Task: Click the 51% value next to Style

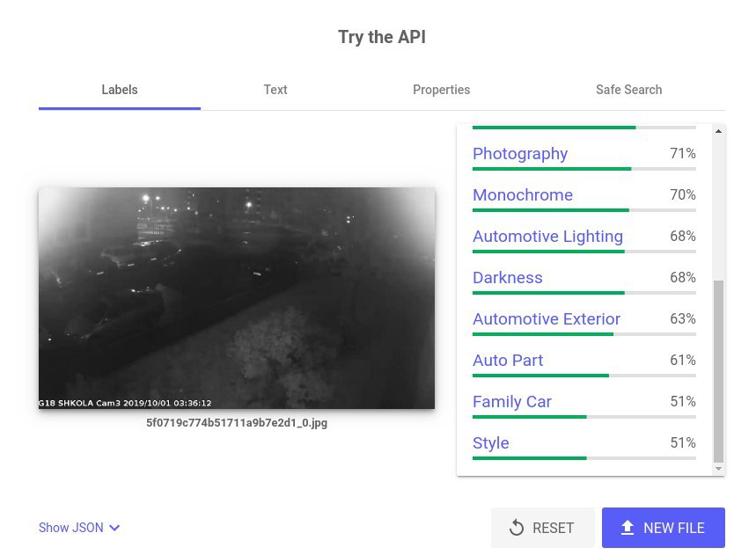Action: [x=683, y=442]
